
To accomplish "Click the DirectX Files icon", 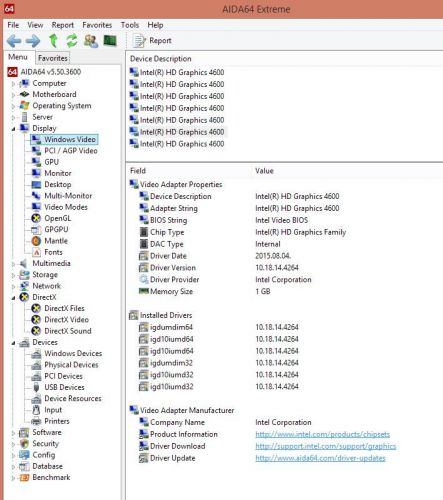I will [36, 308].
